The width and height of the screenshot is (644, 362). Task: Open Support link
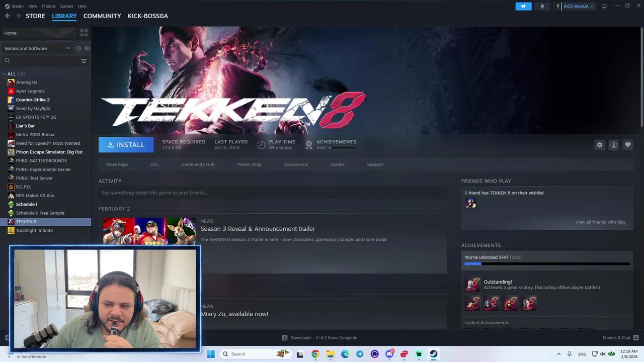375,164
